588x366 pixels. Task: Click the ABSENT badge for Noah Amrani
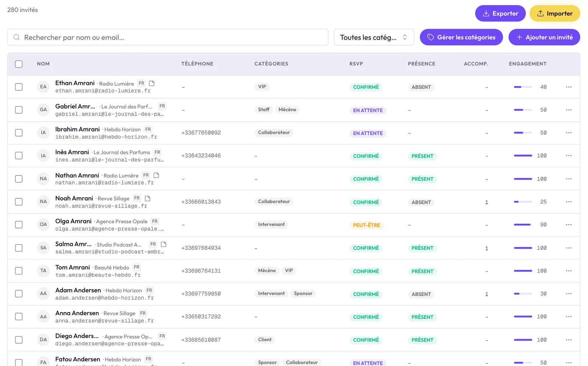click(421, 202)
